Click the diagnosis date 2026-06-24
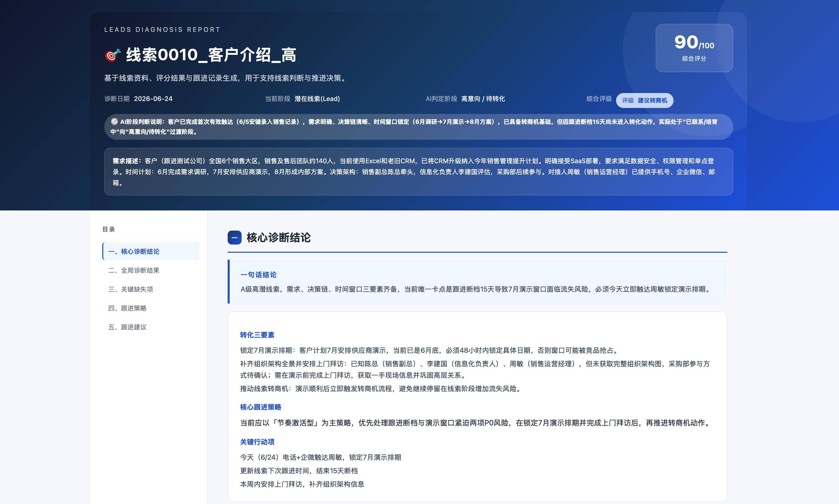Image resolution: width=839 pixels, height=504 pixels. tap(153, 99)
